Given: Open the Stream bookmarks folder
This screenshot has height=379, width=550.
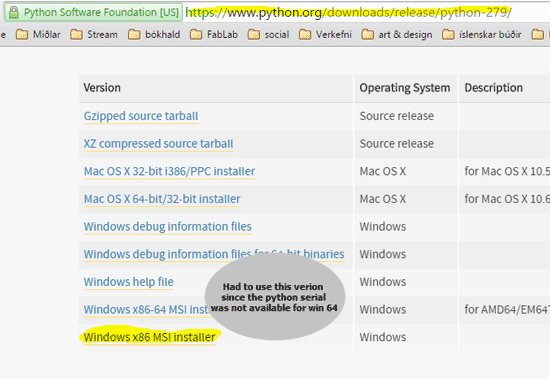Looking at the screenshot, I should (94, 34).
